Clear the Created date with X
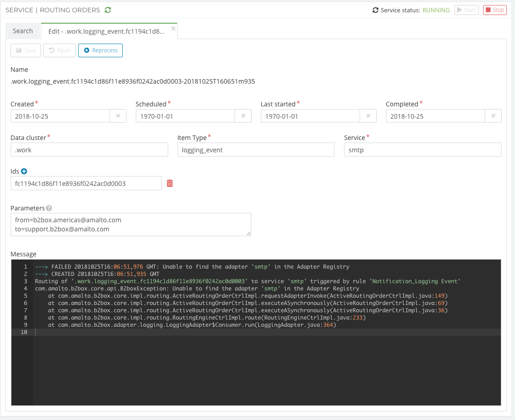 [118, 116]
